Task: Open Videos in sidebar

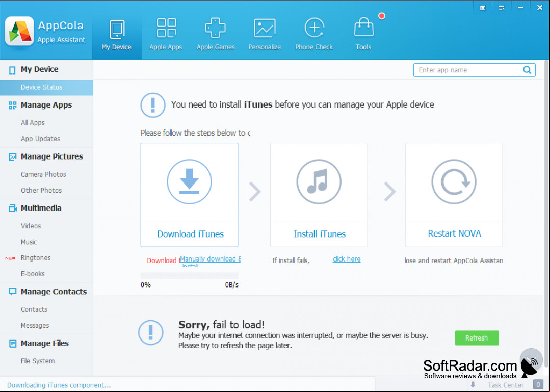Action: [31, 226]
